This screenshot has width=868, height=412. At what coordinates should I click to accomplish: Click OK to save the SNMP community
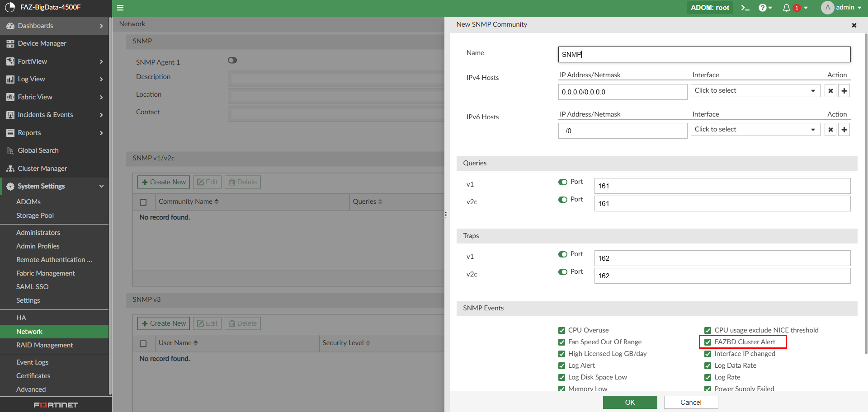point(630,402)
